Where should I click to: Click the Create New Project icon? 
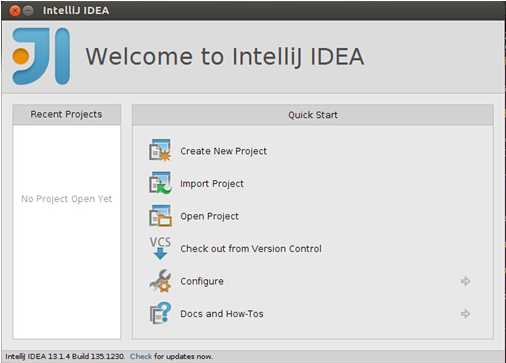coord(160,150)
